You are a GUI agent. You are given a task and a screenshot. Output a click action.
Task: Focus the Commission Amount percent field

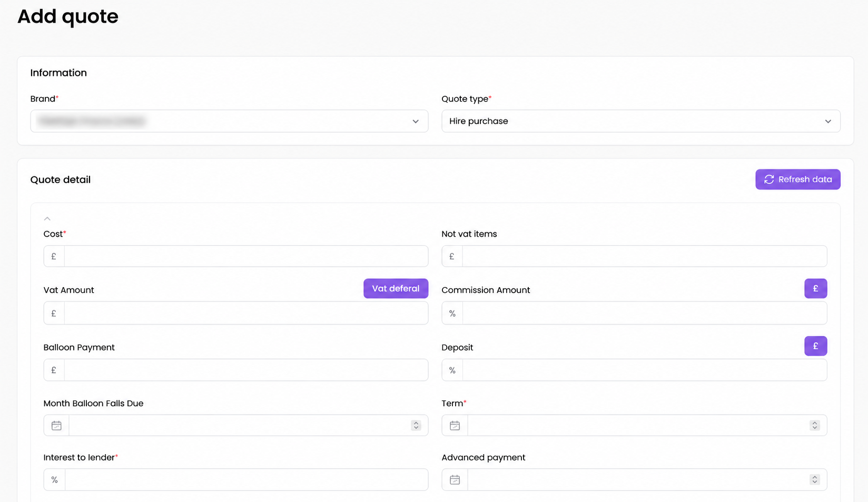(x=644, y=313)
